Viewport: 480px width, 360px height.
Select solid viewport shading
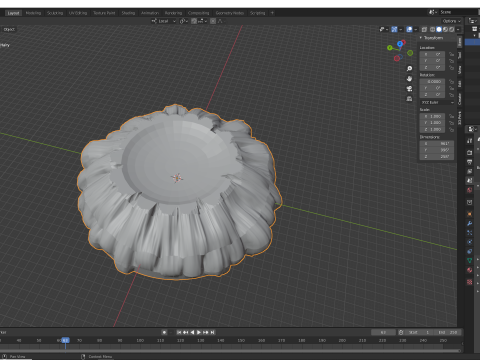click(x=439, y=29)
